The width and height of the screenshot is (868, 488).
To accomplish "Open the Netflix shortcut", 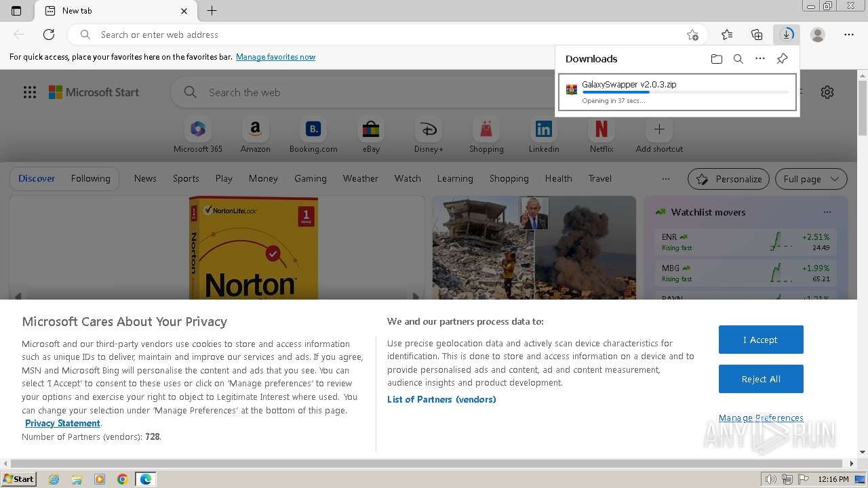I will 601,135.
